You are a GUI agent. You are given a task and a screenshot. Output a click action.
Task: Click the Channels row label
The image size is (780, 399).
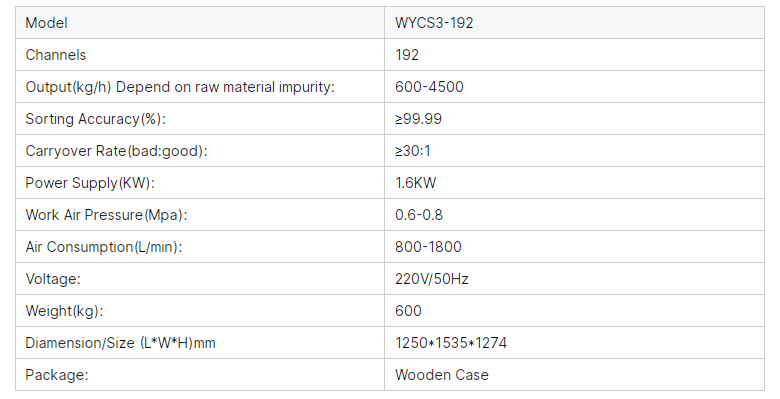tap(56, 55)
